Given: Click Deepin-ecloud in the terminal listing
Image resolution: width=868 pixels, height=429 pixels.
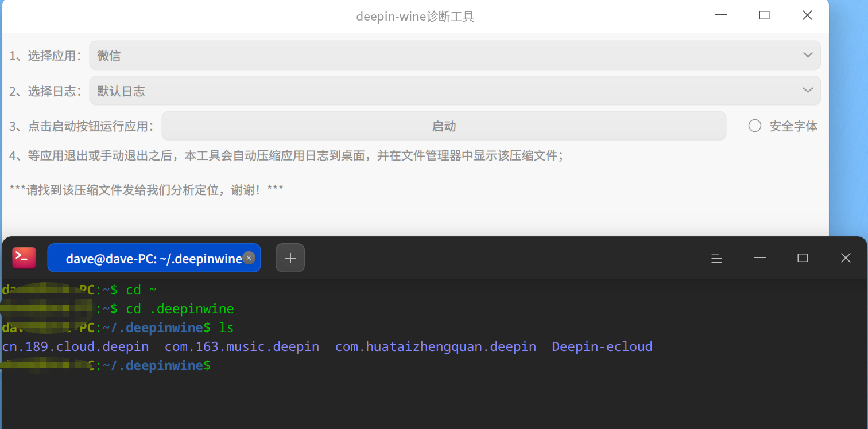Looking at the screenshot, I should [602, 347].
